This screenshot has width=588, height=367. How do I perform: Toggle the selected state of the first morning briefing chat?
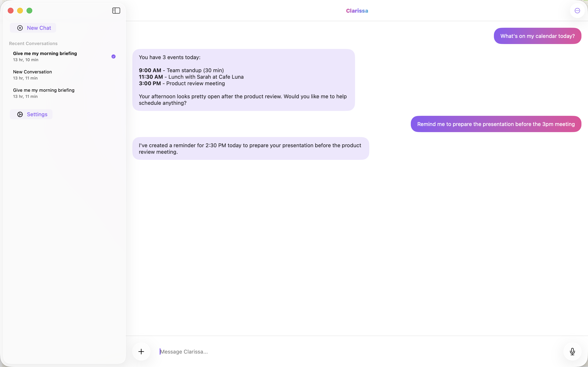point(45,56)
